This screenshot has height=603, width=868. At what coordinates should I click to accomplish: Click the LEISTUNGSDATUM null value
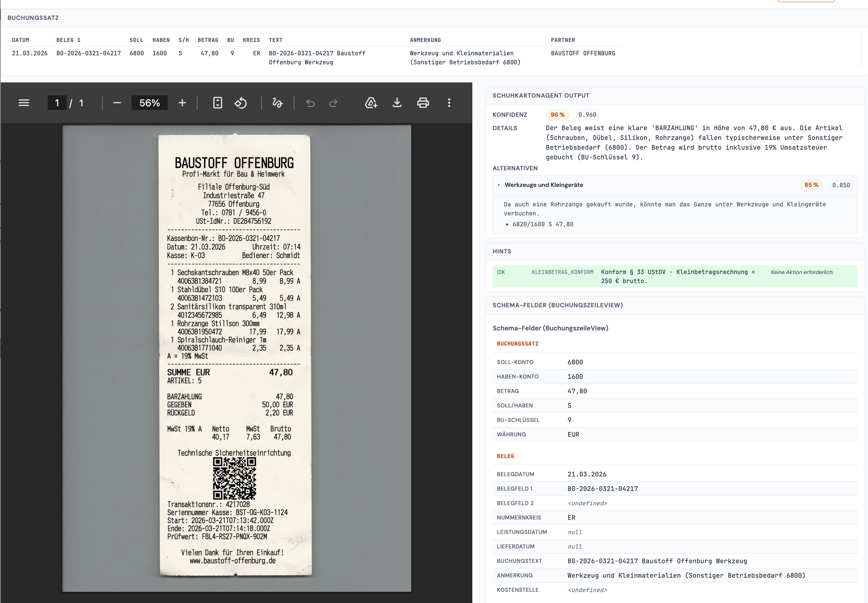point(575,532)
